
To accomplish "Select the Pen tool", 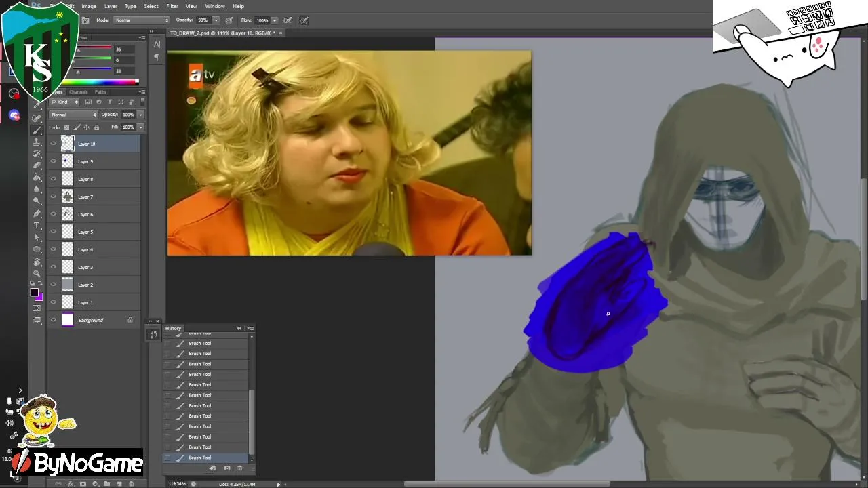I will click(37, 213).
